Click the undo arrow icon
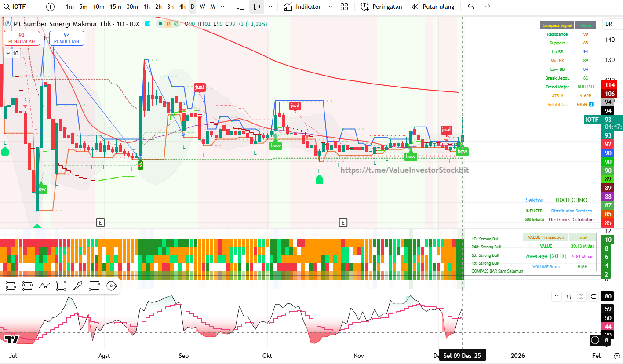This screenshot has width=623, height=364. coord(471,7)
